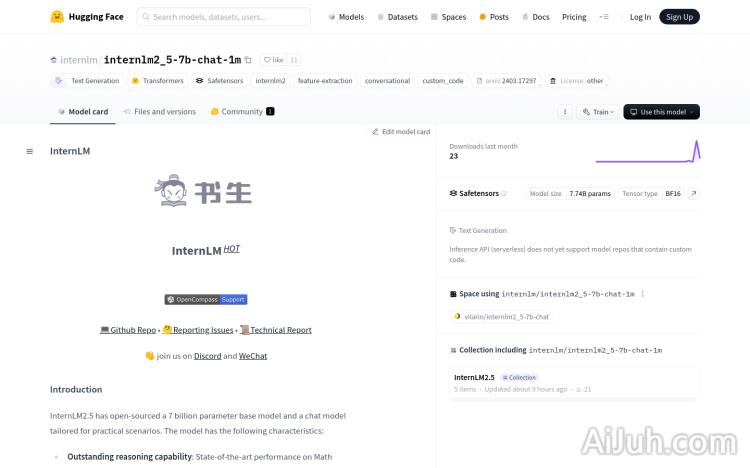Toggle the table of contents icon
This screenshot has height=468, width=750.
30,152
